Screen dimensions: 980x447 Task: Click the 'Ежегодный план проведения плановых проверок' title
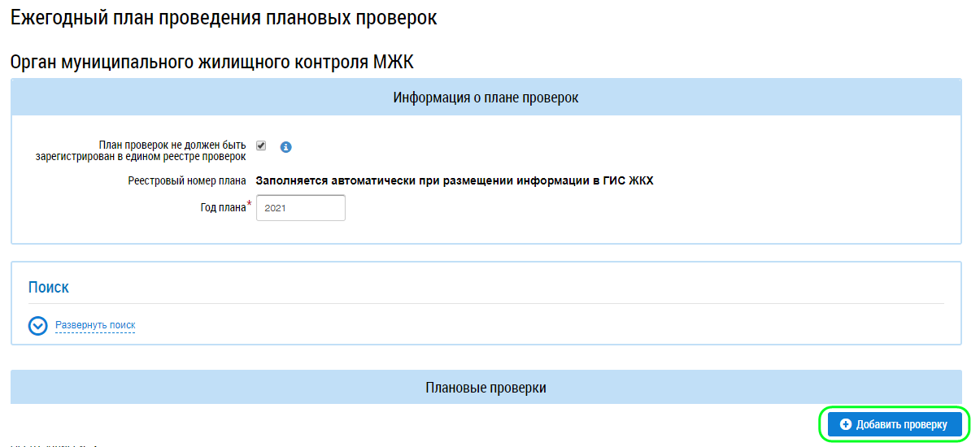[224, 18]
